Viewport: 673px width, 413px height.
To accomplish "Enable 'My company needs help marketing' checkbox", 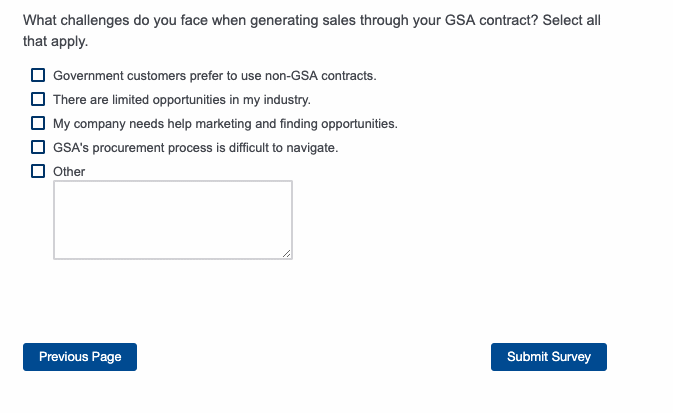I will point(38,123).
